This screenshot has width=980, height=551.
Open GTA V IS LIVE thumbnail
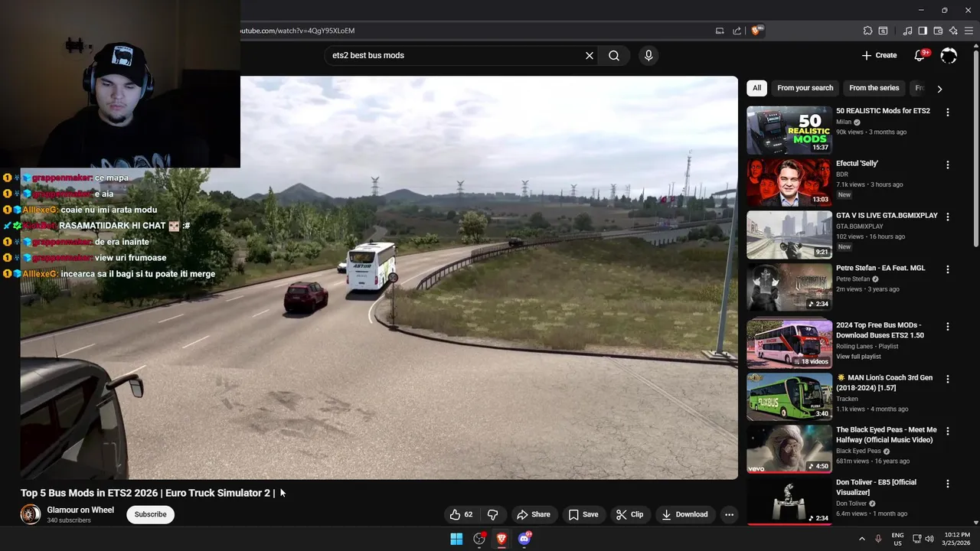click(x=789, y=235)
